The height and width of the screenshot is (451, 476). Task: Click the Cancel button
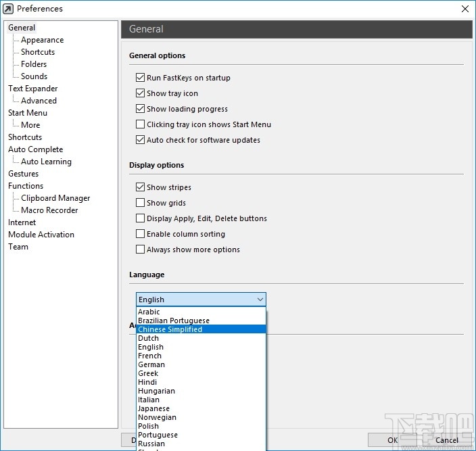[446, 440]
